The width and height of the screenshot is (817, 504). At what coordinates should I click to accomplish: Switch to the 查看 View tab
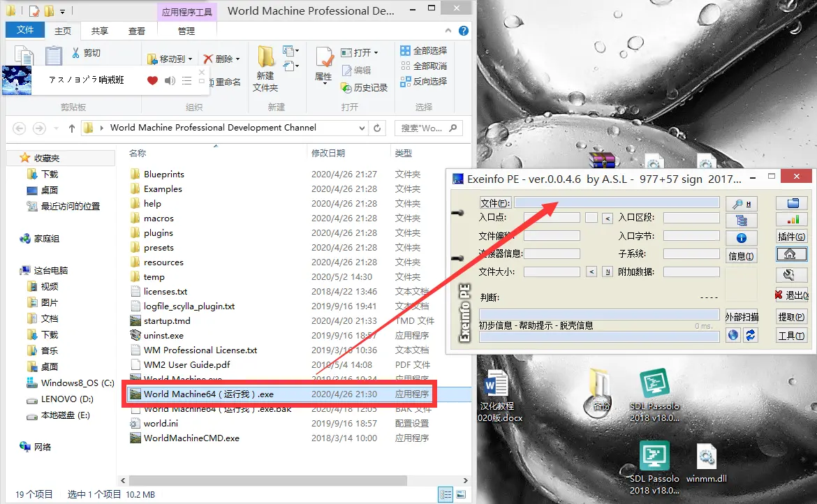point(136,31)
